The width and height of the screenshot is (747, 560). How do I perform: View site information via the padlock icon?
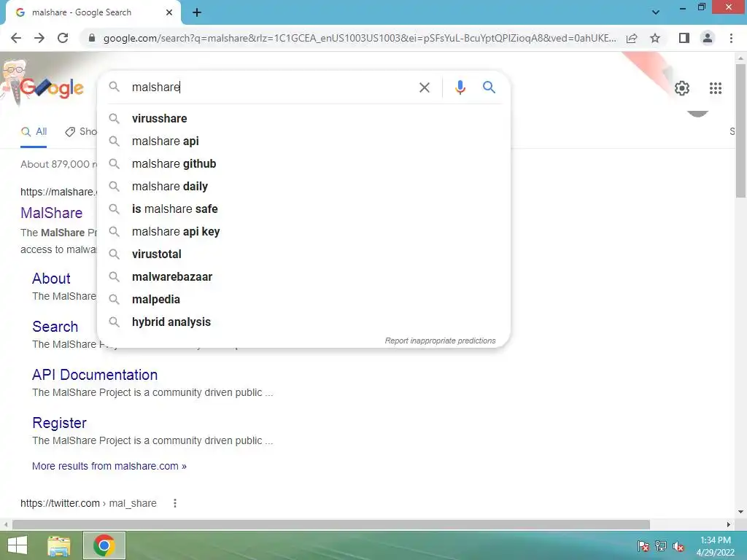92,38
